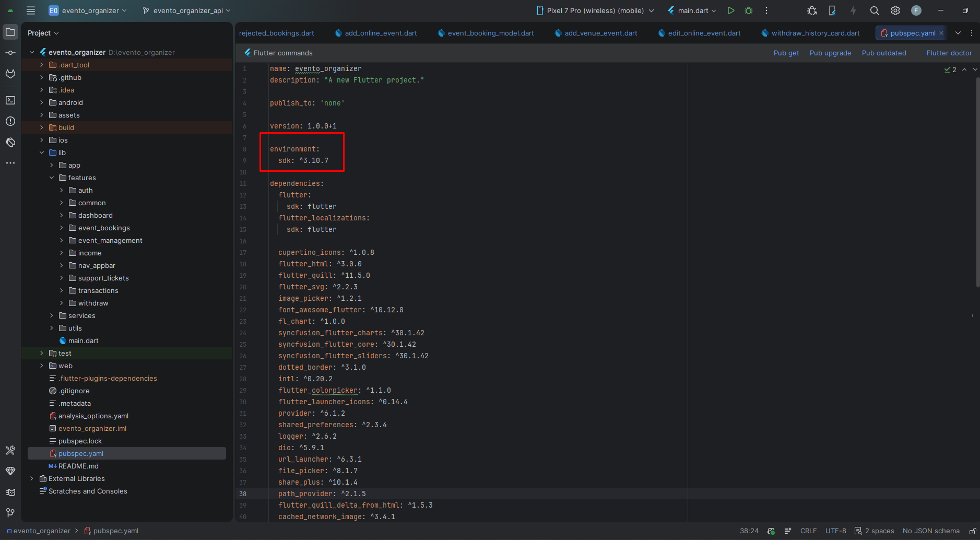Switch to the rejected_bookings.dart tab
This screenshot has height=540, width=980.
(x=276, y=33)
